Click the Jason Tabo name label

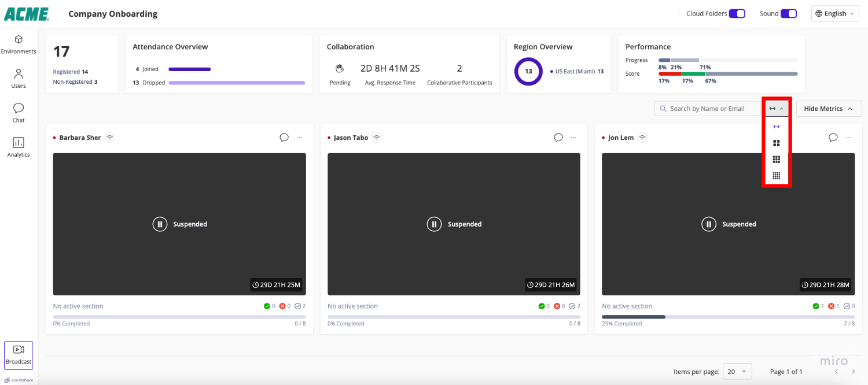click(351, 138)
